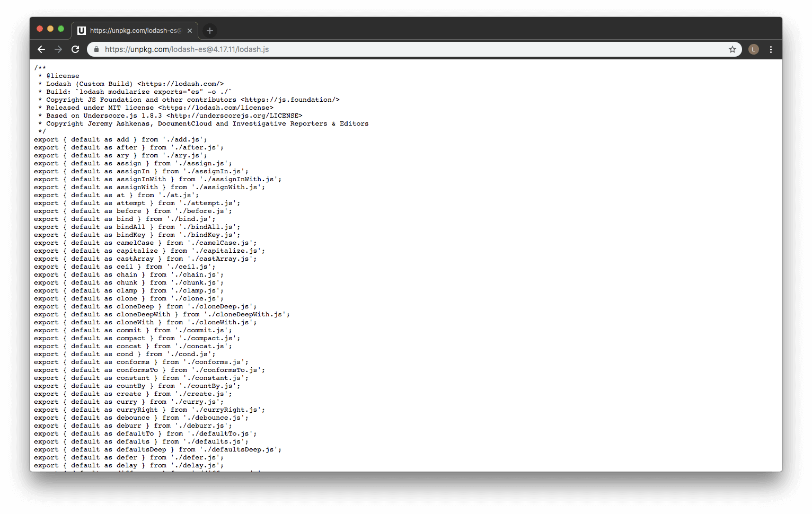This screenshot has height=514, width=812.
Task: Click the export line for './cloneDeep.js'
Action: coord(145,306)
